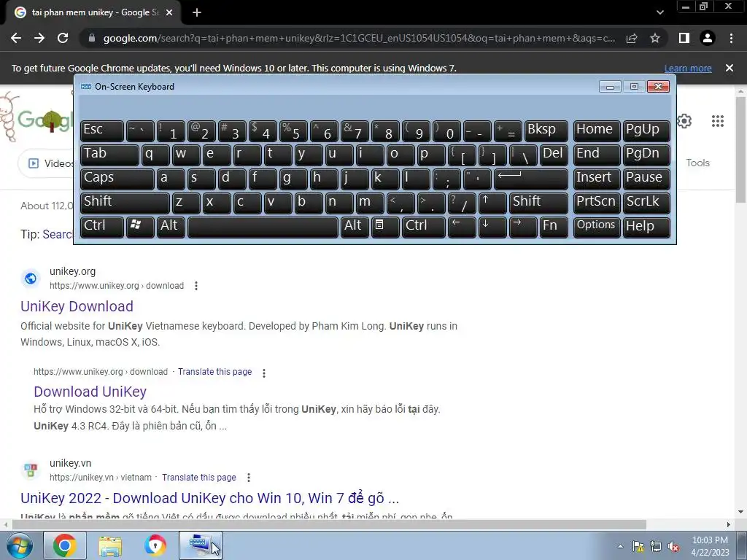Image resolution: width=747 pixels, height=560 pixels.
Task: Toggle the right Ctrl key
Action: [424, 227]
